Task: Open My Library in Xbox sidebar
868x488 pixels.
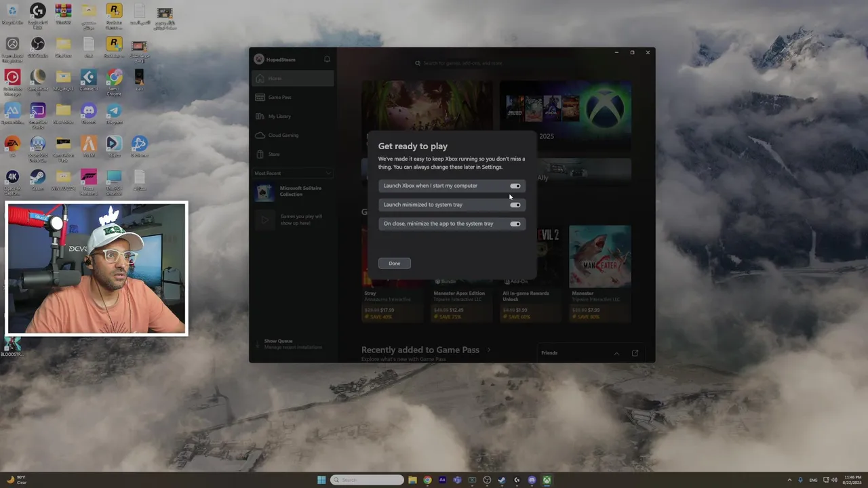Action: pyautogui.click(x=293, y=116)
